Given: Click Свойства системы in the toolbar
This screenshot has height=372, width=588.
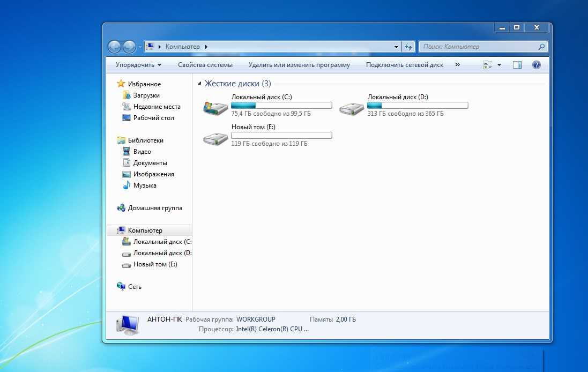Looking at the screenshot, I should click(205, 65).
